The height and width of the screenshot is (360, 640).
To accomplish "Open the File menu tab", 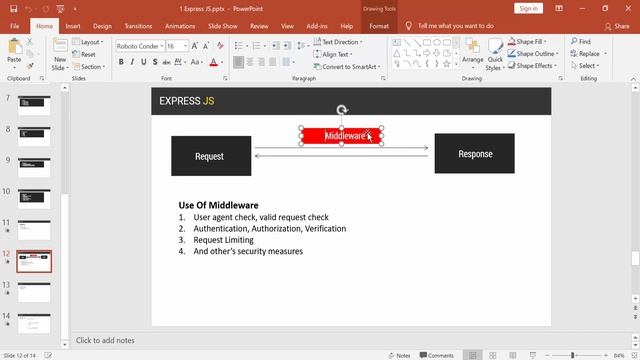I will pyautogui.click(x=15, y=26).
